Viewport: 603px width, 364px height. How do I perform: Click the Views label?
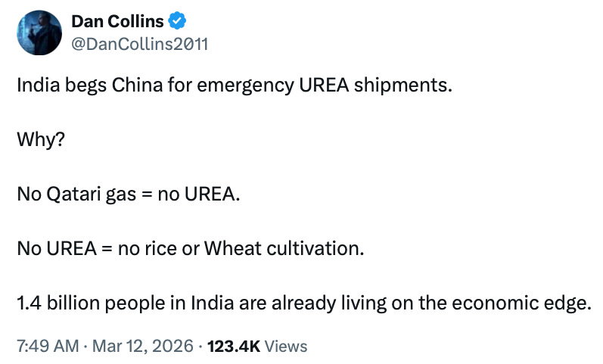pyautogui.click(x=287, y=346)
